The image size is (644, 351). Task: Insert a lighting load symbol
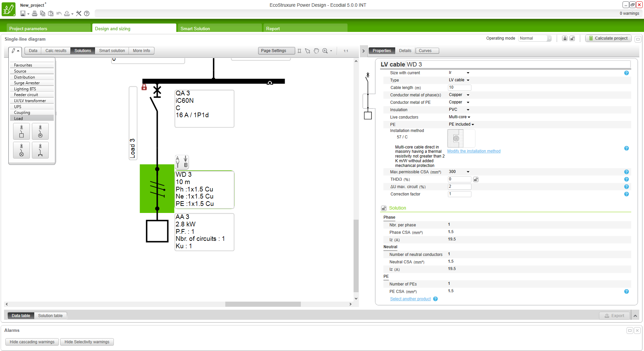click(x=21, y=150)
